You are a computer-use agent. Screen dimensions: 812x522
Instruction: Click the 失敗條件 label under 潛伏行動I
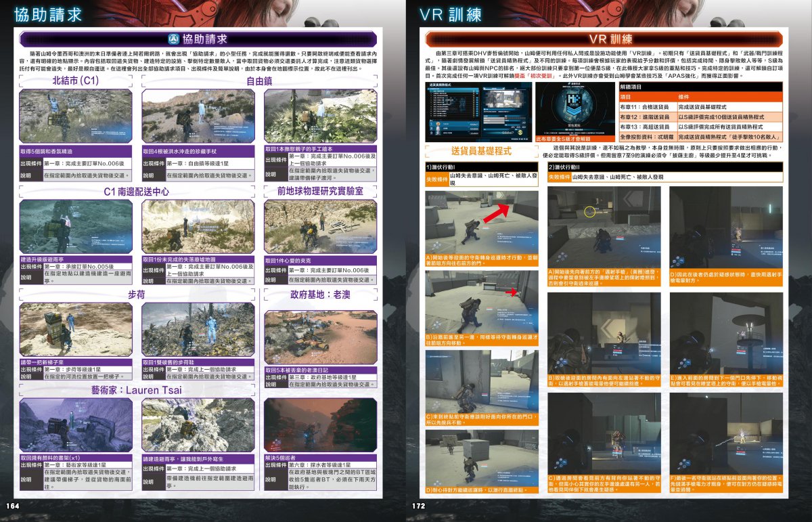437,179
